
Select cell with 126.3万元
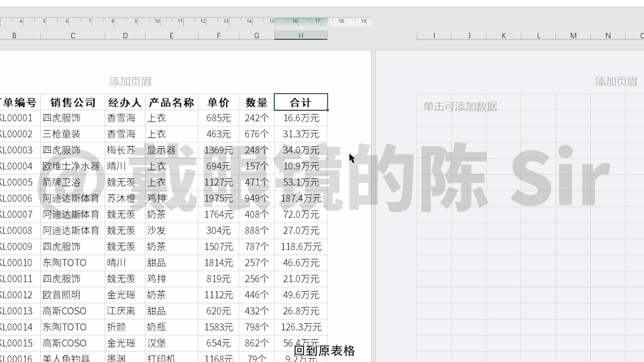tap(301, 327)
